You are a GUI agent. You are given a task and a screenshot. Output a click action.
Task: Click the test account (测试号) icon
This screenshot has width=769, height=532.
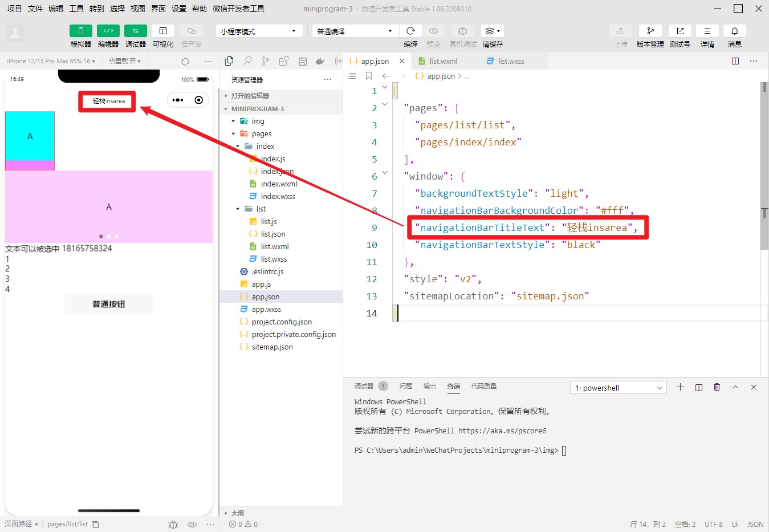coord(680,31)
